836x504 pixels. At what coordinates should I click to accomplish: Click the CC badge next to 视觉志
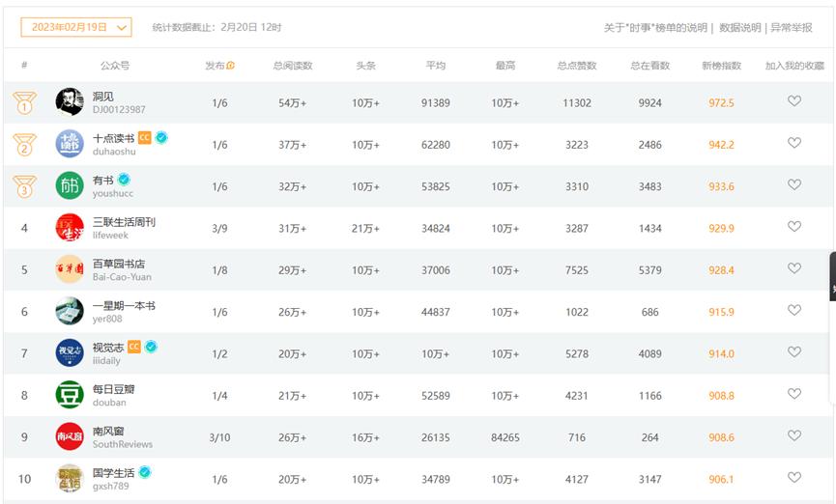pyautogui.click(x=134, y=347)
